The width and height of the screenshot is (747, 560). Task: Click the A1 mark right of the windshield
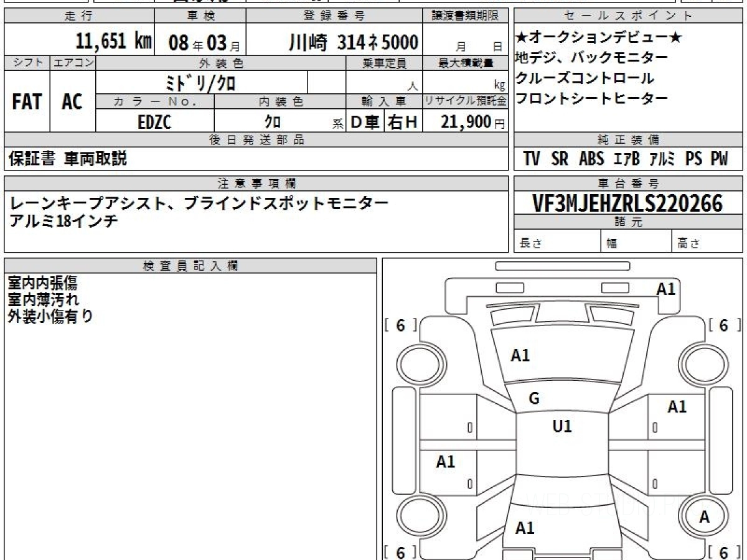coord(677,407)
